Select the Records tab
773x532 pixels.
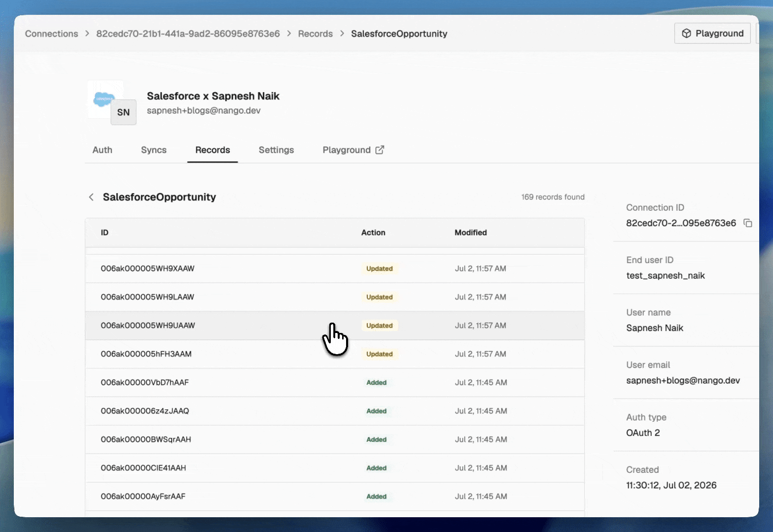point(212,150)
